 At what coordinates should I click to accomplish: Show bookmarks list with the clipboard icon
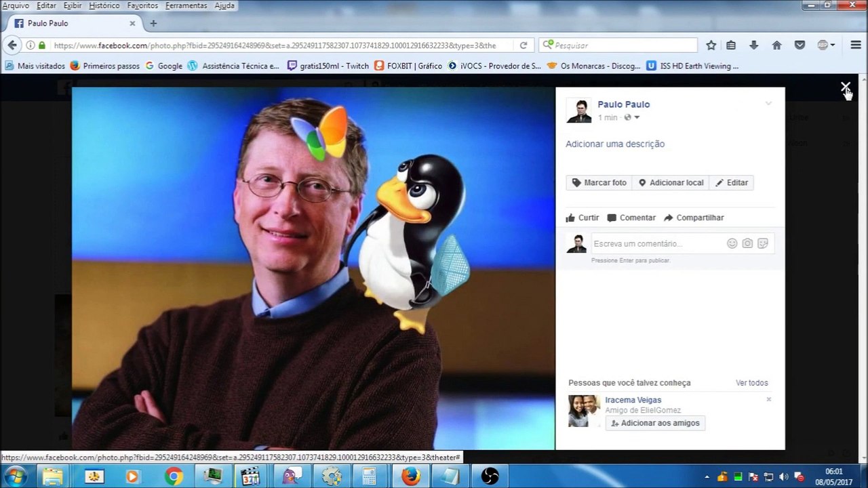tap(731, 45)
